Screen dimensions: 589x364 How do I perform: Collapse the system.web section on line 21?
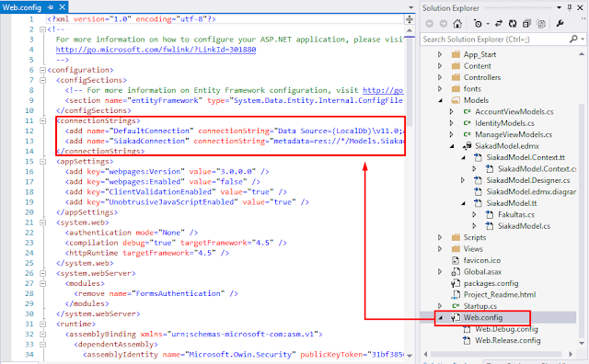43,222
